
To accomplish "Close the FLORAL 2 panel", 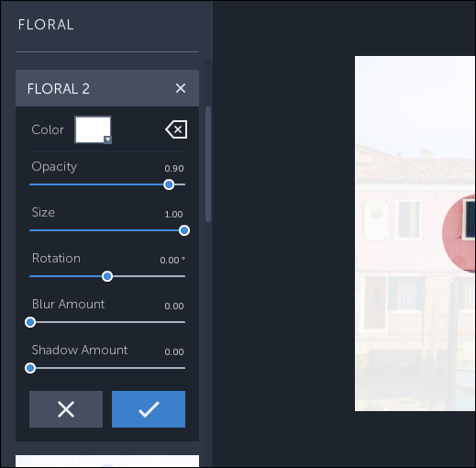I will coord(181,88).
